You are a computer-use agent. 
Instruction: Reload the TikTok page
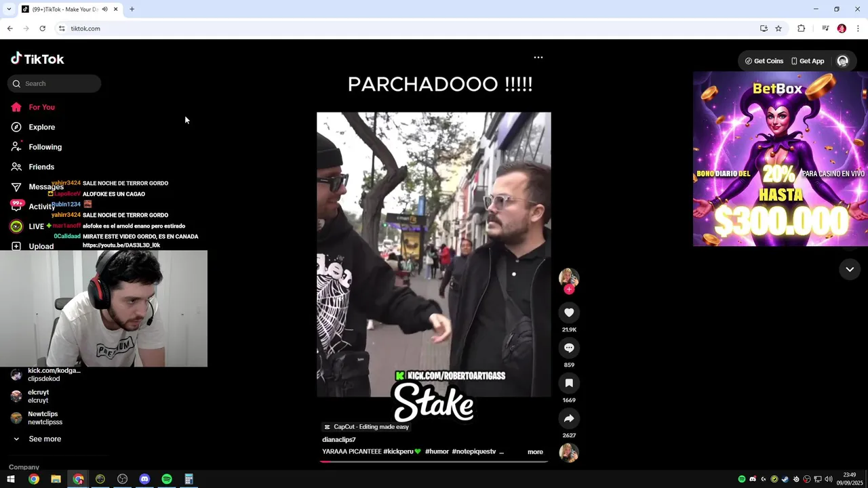tap(42, 28)
